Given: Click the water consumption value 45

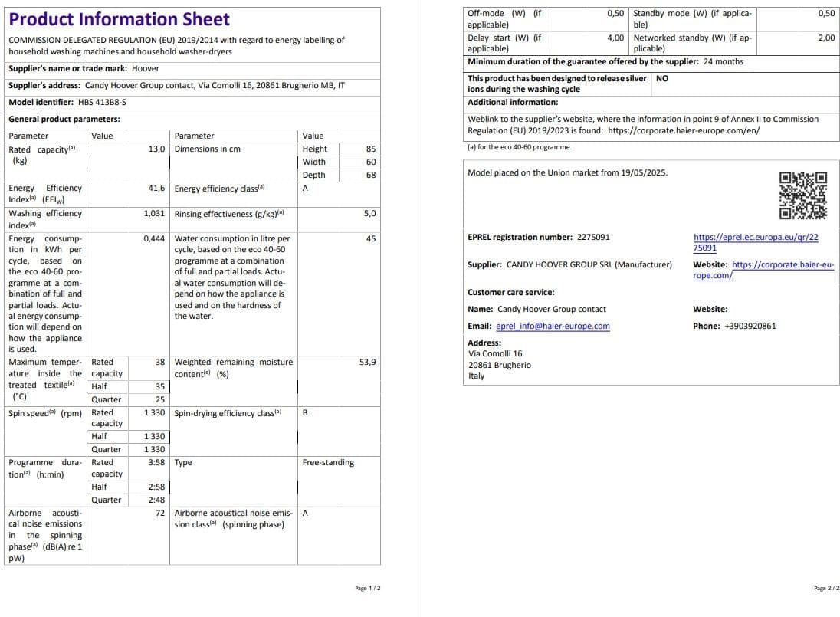Looking at the screenshot, I should click(x=370, y=239).
